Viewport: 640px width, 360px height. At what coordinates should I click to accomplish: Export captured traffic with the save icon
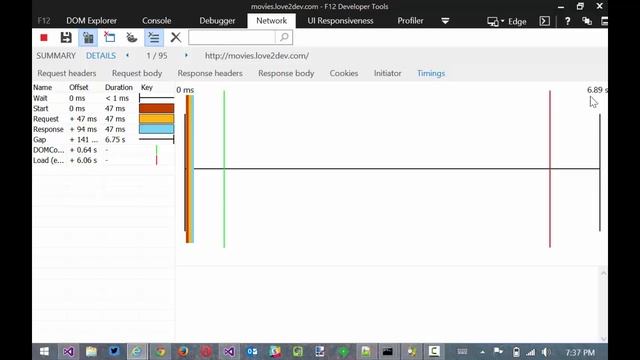(66, 38)
